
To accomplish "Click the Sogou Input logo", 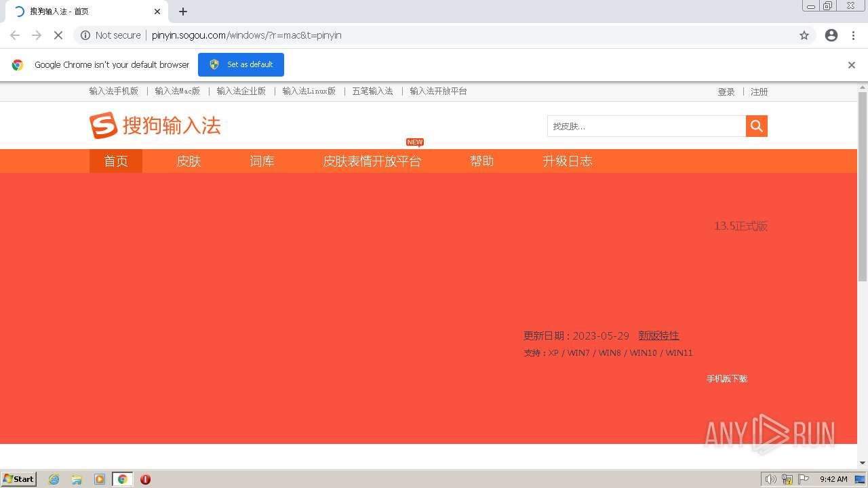I will 155,125.
